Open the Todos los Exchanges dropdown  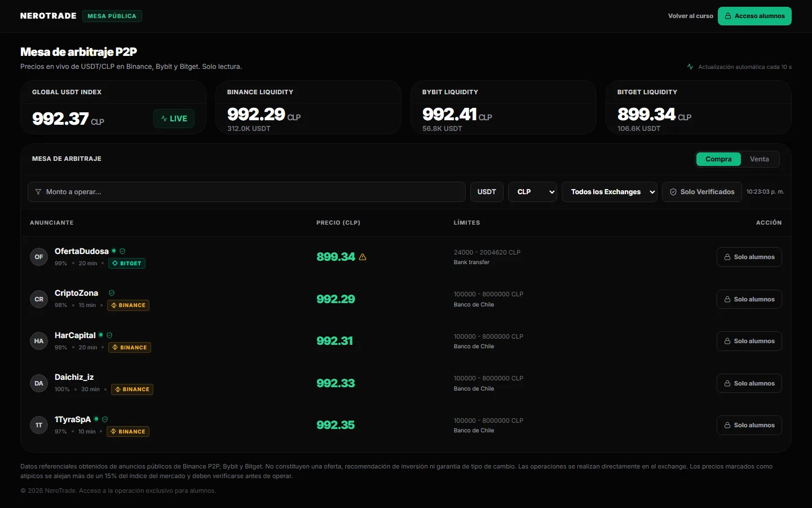coord(610,192)
